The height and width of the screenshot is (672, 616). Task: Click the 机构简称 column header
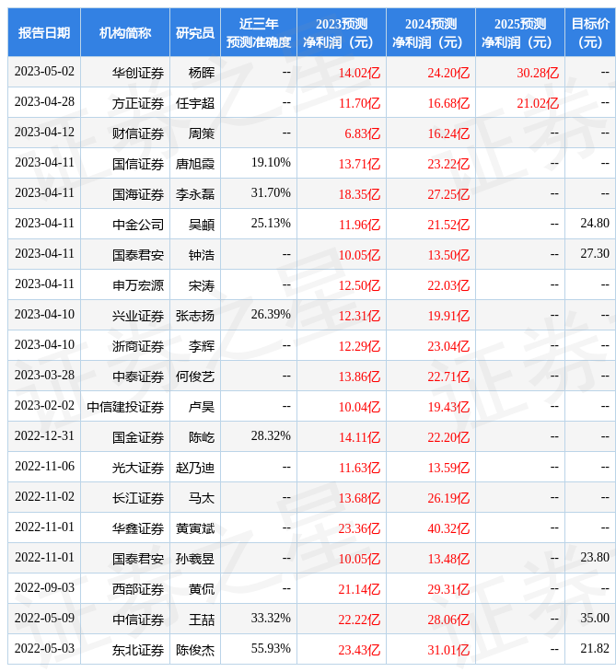[125, 32]
